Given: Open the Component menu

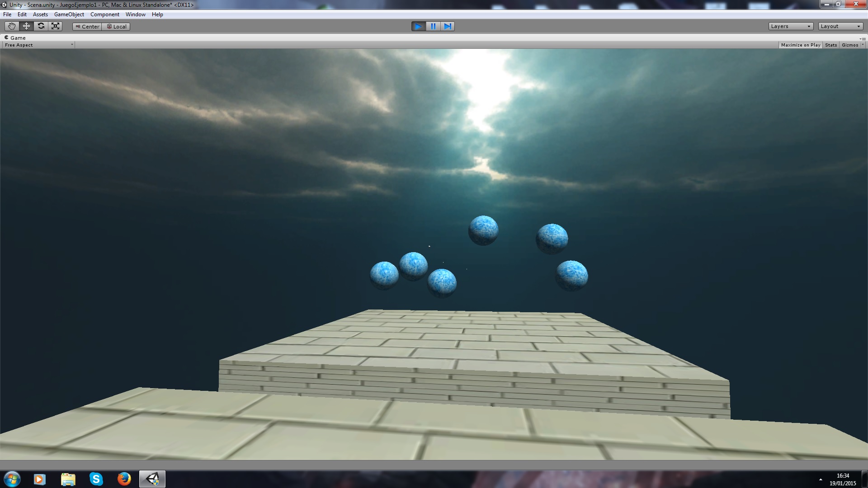Looking at the screenshot, I should 104,14.
